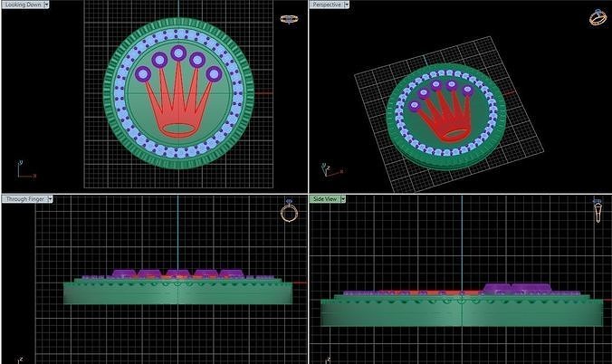Screen dimensions: 612x364
Task: Open the Through Finger viewport dropdown arrow
Action: (50, 199)
